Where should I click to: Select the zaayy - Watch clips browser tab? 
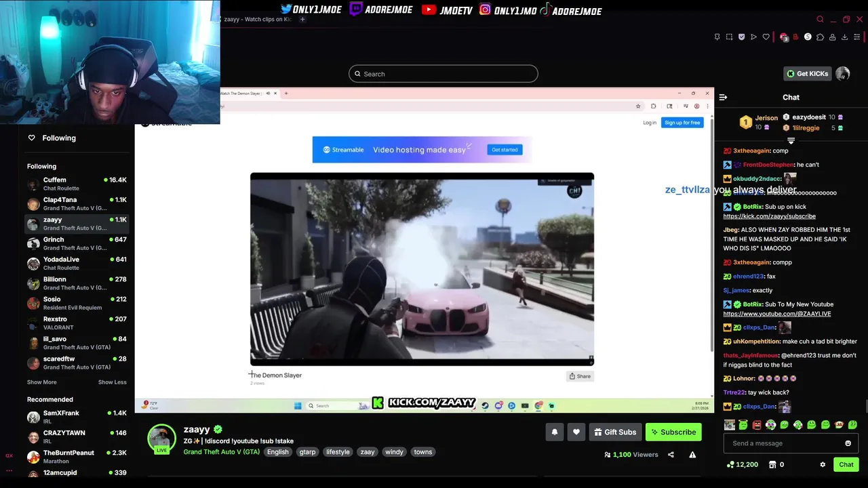(x=258, y=19)
